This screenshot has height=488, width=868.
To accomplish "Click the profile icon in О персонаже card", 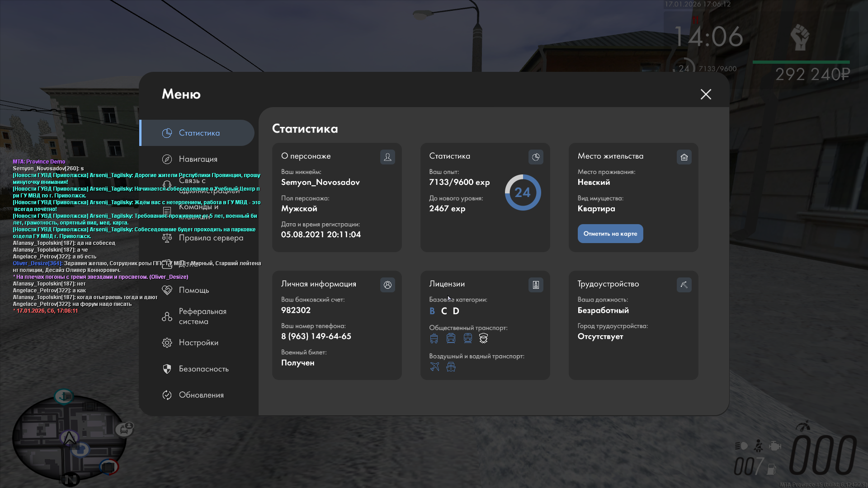I will pyautogui.click(x=387, y=157).
